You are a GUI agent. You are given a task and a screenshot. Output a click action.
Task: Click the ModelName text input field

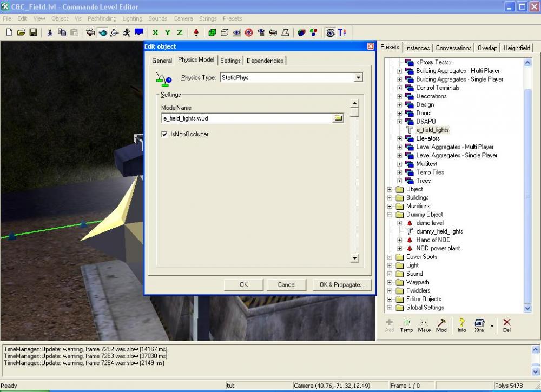(x=246, y=118)
